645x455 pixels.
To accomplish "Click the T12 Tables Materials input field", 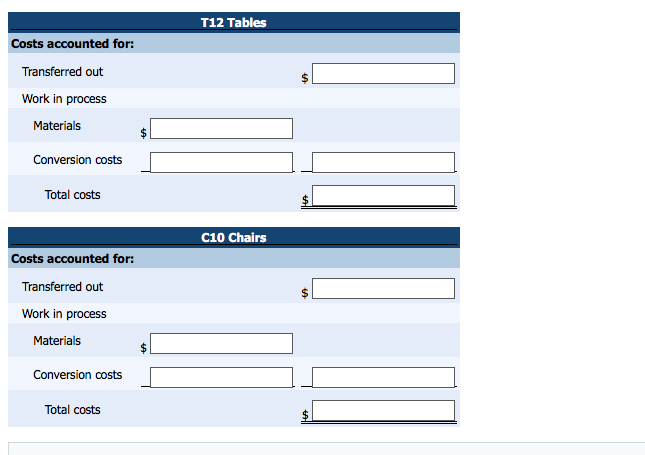I will (222, 128).
